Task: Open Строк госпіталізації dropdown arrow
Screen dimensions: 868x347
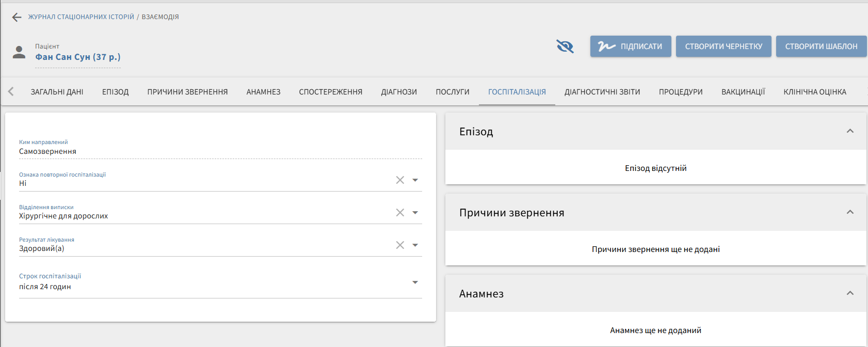Action: [x=415, y=282]
